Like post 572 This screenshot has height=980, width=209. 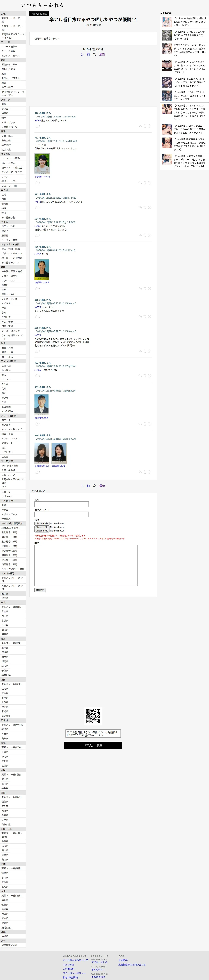click(37, 183)
